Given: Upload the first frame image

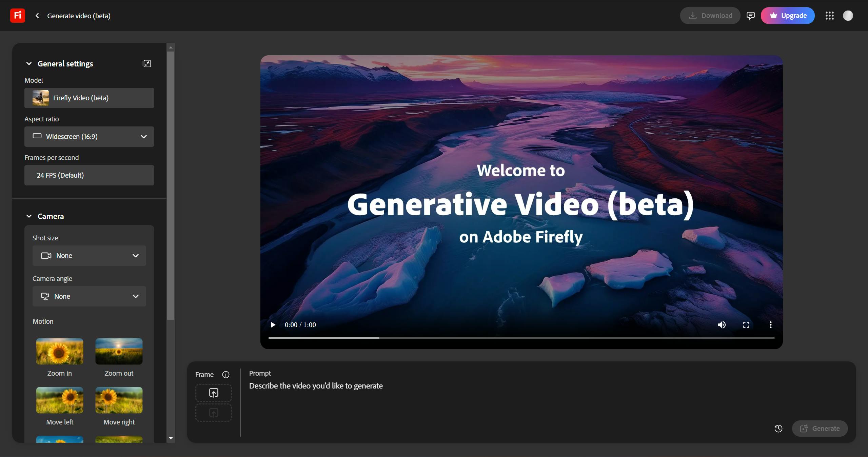Looking at the screenshot, I should click(214, 393).
